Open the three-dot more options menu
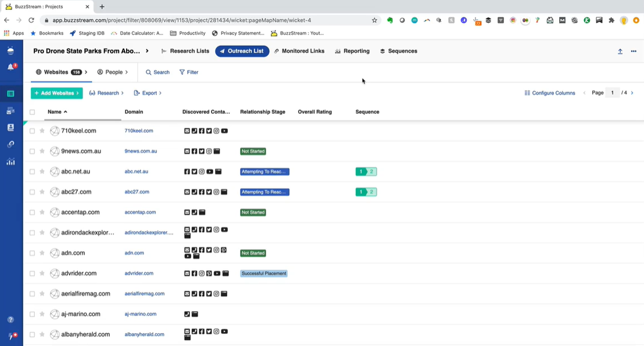This screenshot has height=346, width=644. [634, 51]
